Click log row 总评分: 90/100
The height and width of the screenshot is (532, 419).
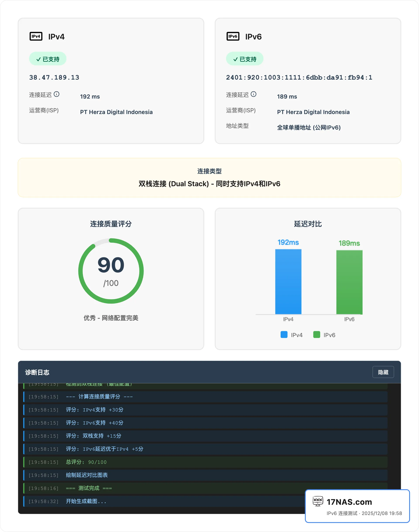[205, 462]
